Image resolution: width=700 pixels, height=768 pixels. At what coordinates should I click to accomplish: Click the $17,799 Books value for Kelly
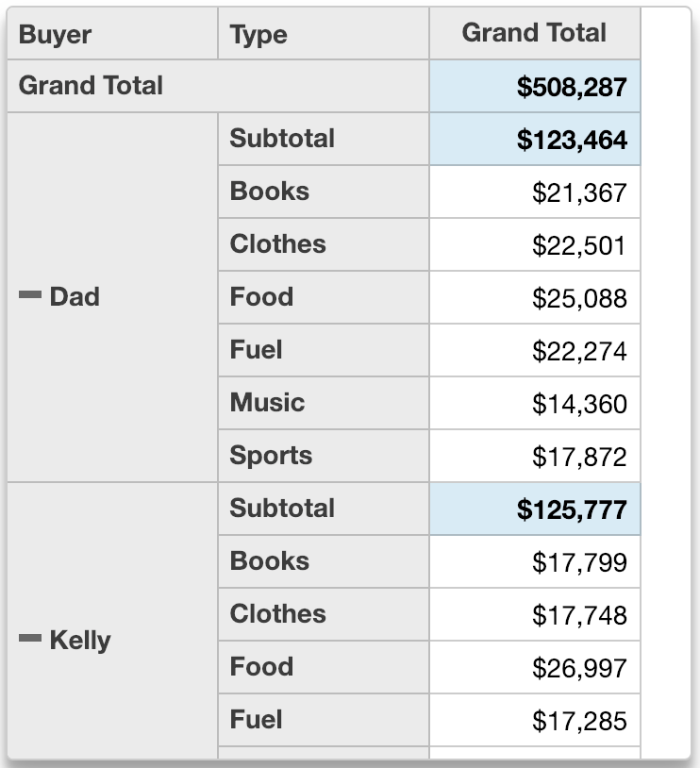pos(578,563)
